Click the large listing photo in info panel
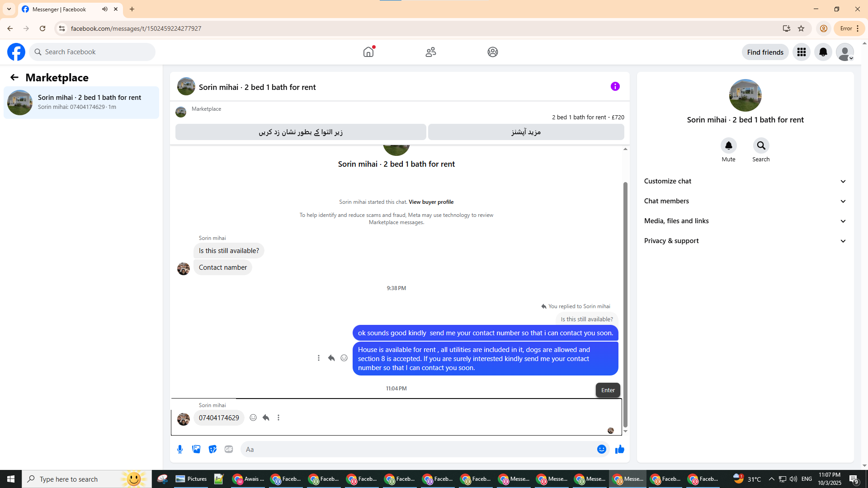The width and height of the screenshot is (868, 488). [x=745, y=95]
